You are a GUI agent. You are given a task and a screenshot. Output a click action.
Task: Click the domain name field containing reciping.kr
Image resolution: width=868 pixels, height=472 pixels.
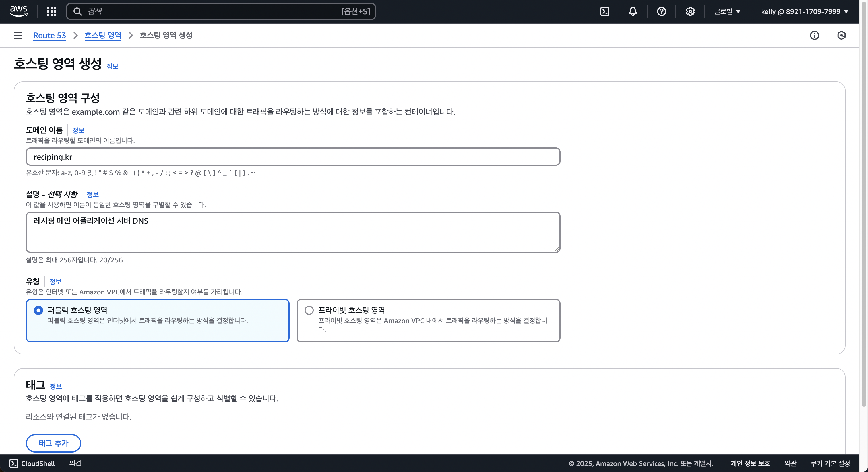click(x=293, y=157)
